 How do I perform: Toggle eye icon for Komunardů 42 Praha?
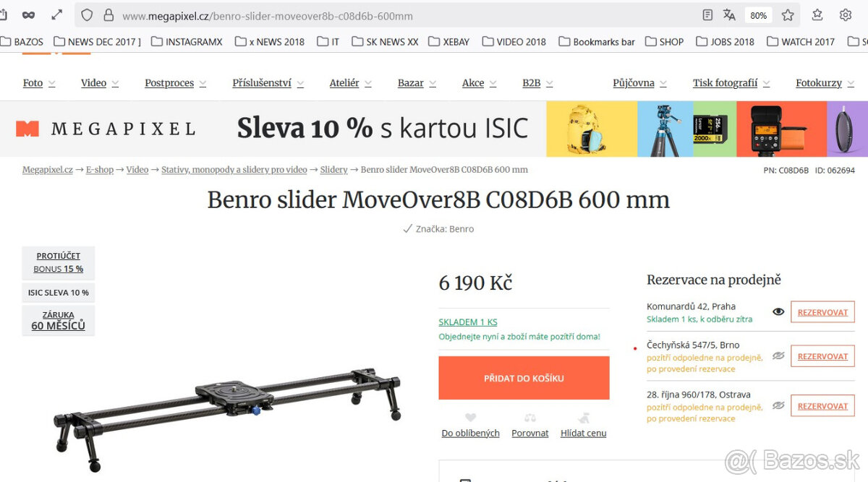pyautogui.click(x=778, y=311)
